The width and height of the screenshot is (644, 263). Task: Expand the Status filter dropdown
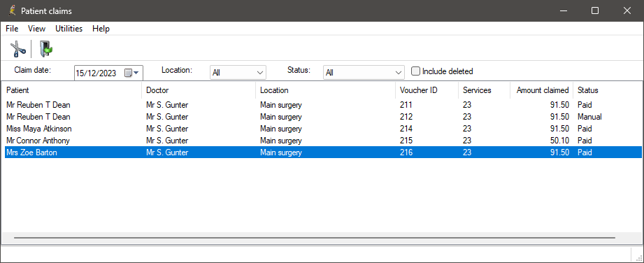coord(364,72)
